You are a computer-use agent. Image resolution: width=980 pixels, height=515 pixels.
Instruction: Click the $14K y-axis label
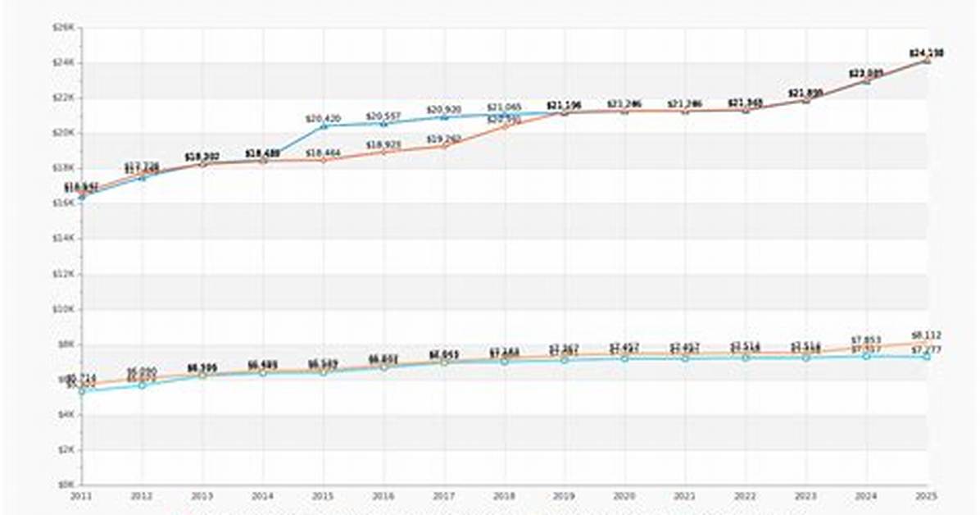coord(66,239)
